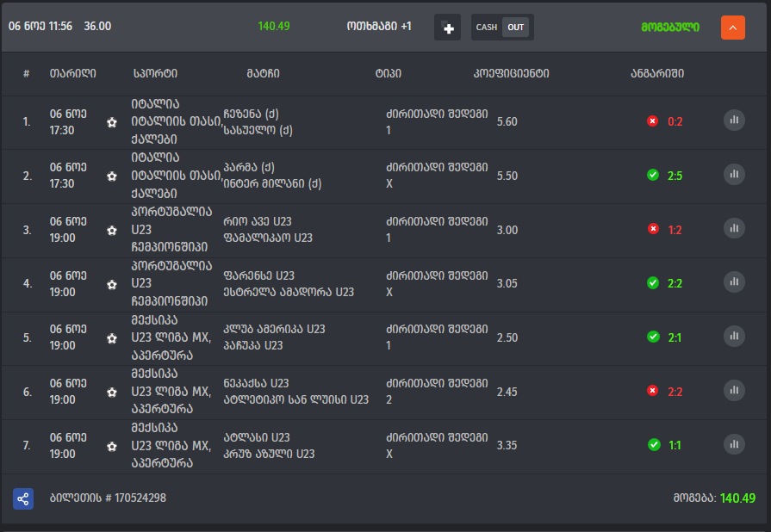Open statistics for ნეკაქსა U23 match

coord(734,391)
